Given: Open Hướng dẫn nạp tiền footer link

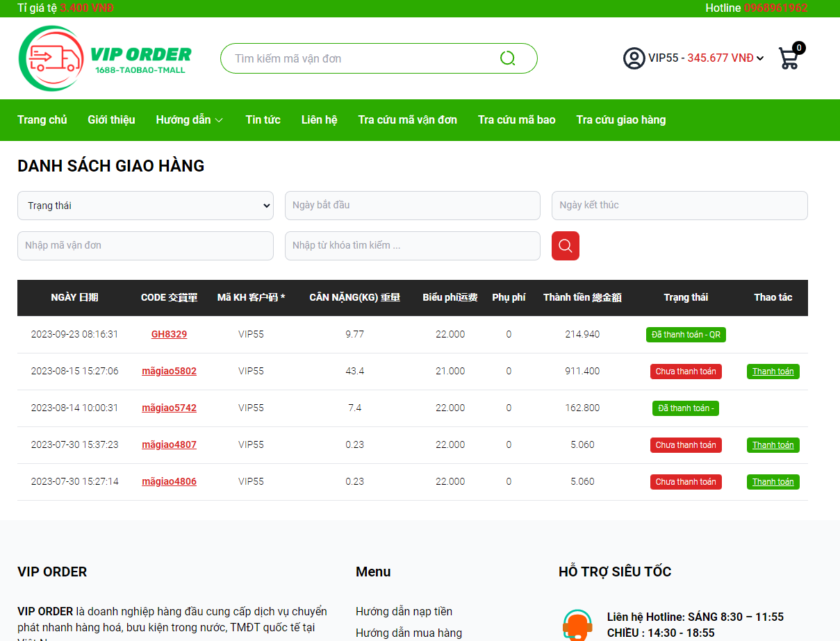Looking at the screenshot, I should click(x=404, y=612).
